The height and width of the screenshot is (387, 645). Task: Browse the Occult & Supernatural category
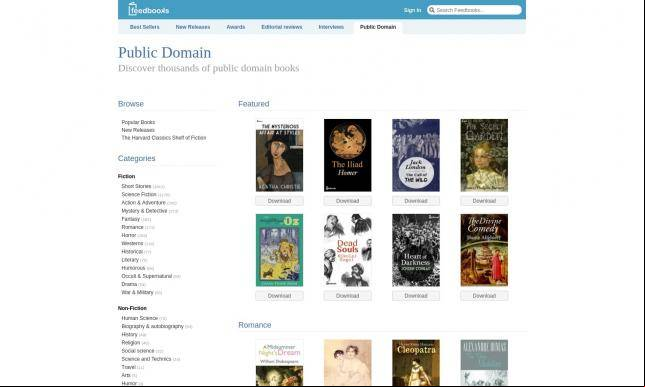click(146, 276)
